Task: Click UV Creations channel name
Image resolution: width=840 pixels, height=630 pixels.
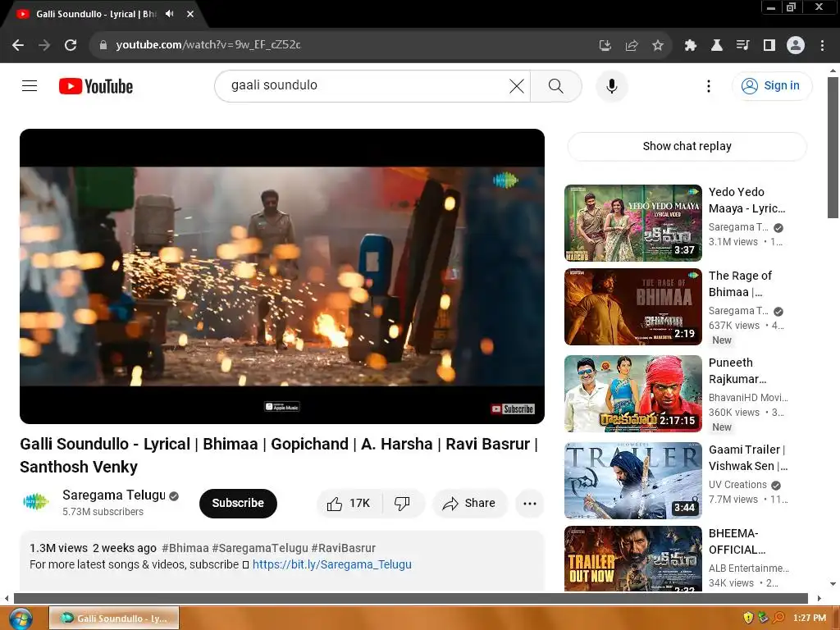Action: coord(737,485)
